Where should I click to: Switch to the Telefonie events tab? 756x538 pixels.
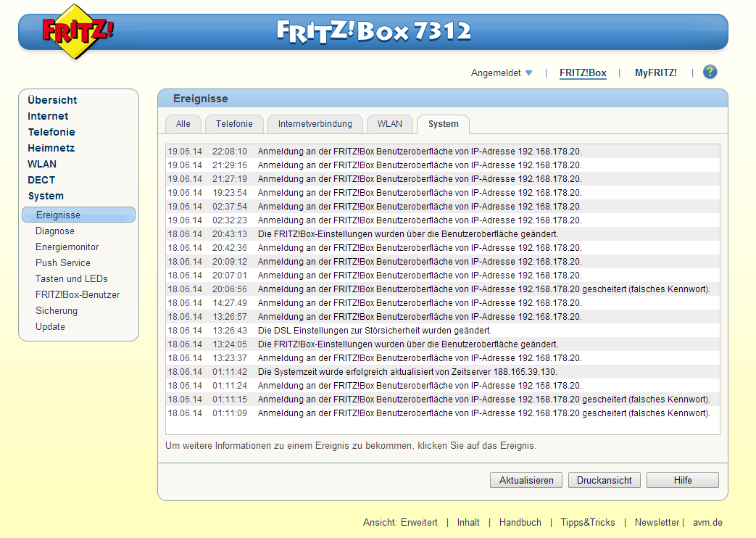click(234, 124)
